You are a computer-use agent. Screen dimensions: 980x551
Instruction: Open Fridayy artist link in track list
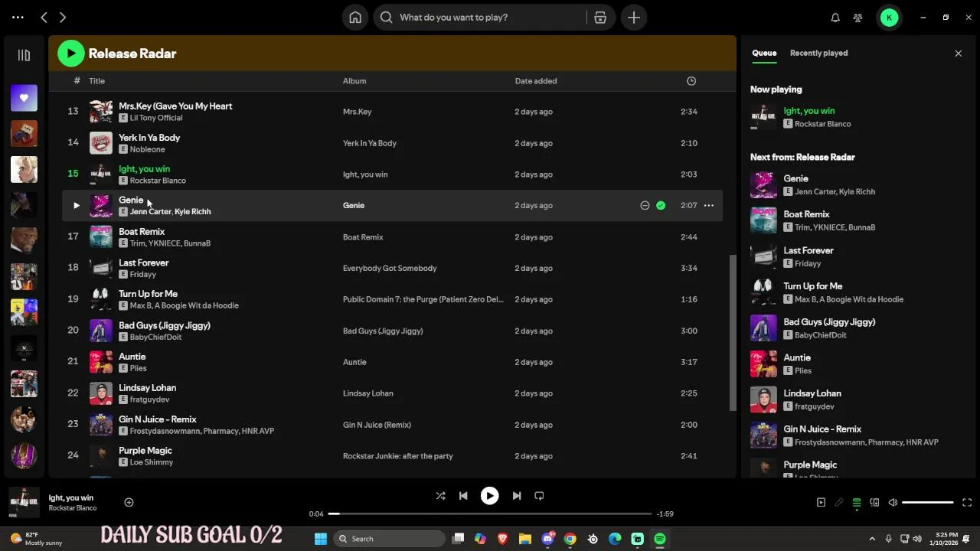click(143, 274)
